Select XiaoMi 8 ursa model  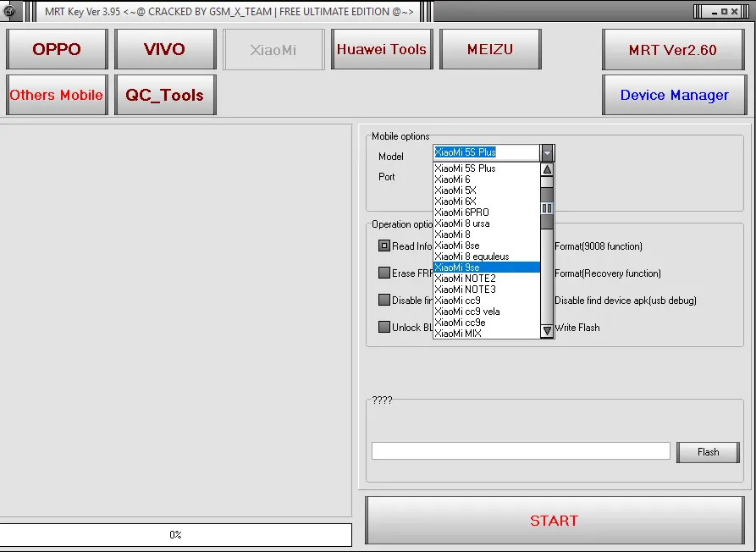pyautogui.click(x=487, y=224)
